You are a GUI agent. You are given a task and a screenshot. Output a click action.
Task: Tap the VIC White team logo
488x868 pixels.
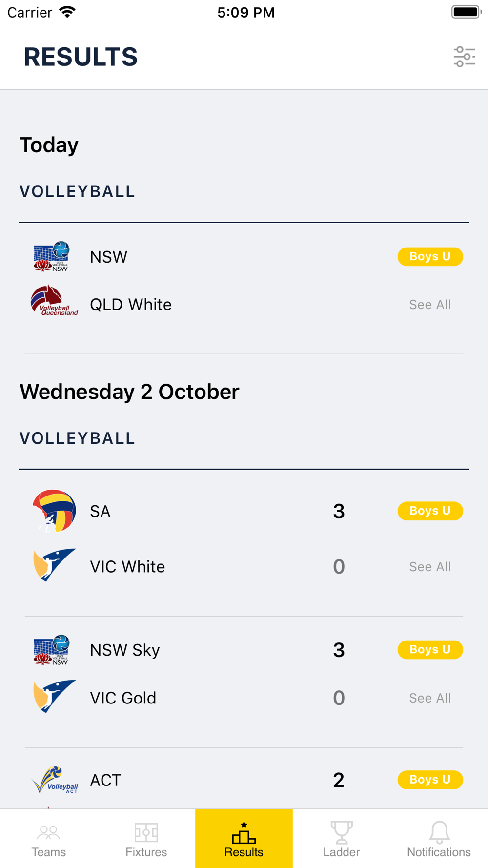pyautogui.click(x=54, y=565)
